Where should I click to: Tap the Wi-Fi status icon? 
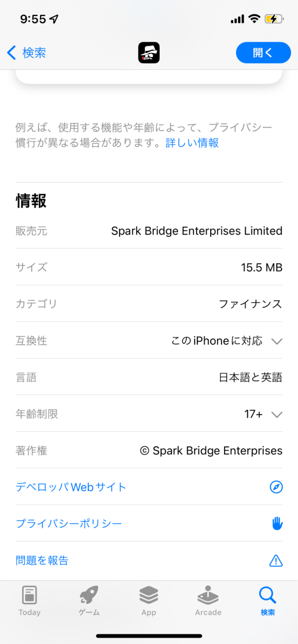[x=254, y=19]
